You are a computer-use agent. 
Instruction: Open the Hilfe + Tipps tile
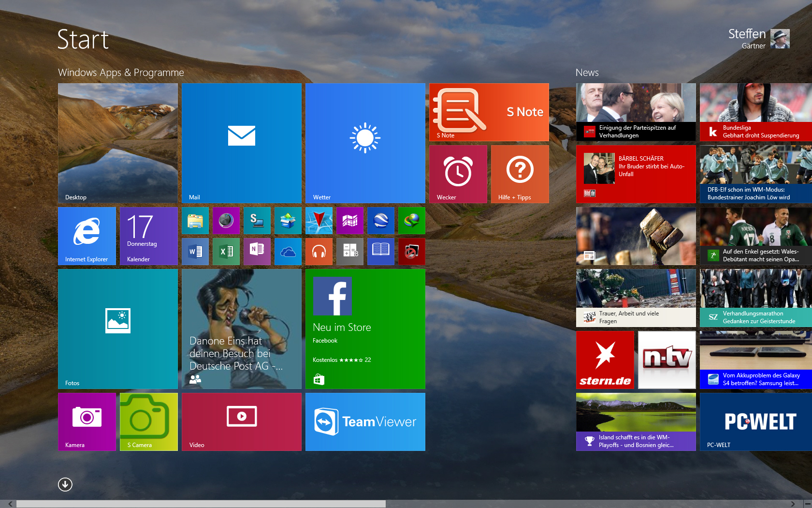(520, 174)
